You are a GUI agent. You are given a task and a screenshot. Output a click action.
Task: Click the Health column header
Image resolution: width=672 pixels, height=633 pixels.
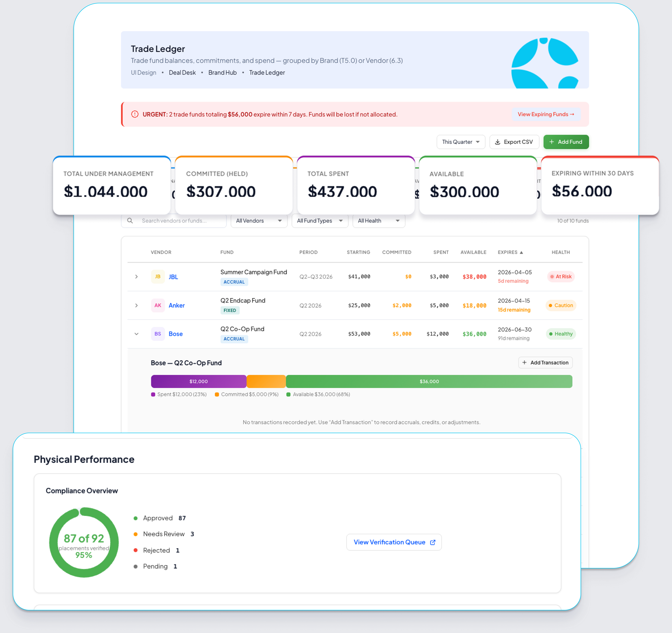(x=561, y=252)
